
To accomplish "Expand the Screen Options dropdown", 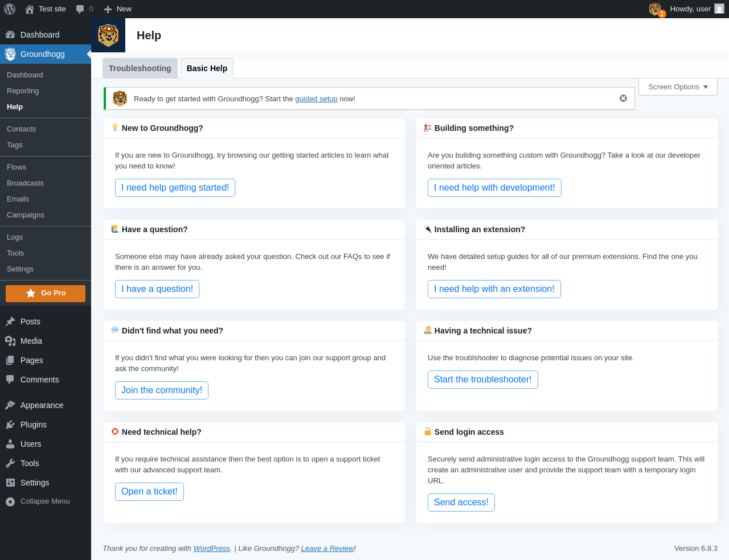I will 678,87.
